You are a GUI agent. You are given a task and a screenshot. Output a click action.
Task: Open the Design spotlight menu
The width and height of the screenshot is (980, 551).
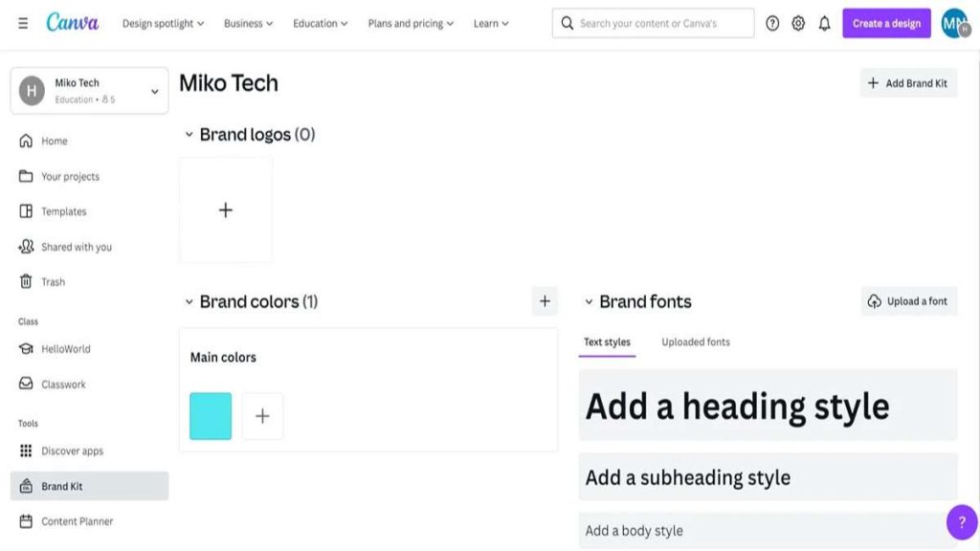click(163, 23)
